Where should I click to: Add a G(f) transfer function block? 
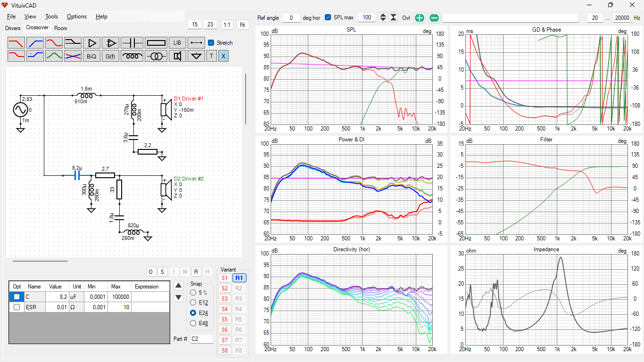coord(111,56)
